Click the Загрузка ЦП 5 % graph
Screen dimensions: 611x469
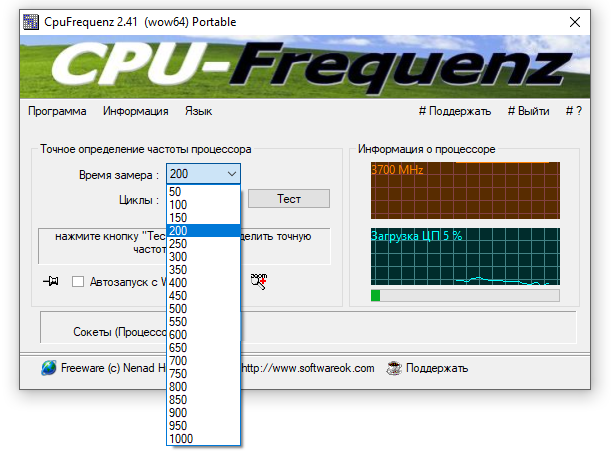tap(465, 257)
